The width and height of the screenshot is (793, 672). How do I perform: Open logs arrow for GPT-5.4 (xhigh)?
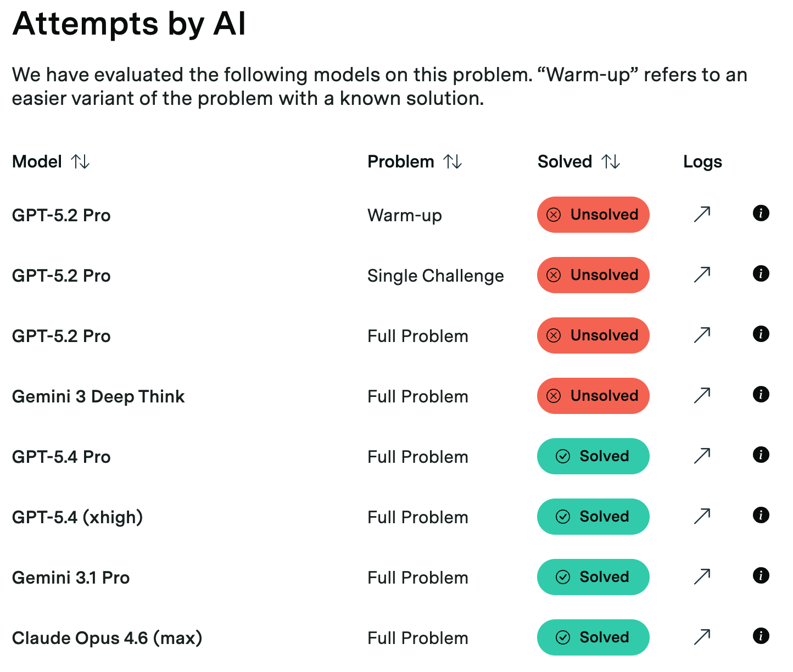pyautogui.click(x=702, y=516)
